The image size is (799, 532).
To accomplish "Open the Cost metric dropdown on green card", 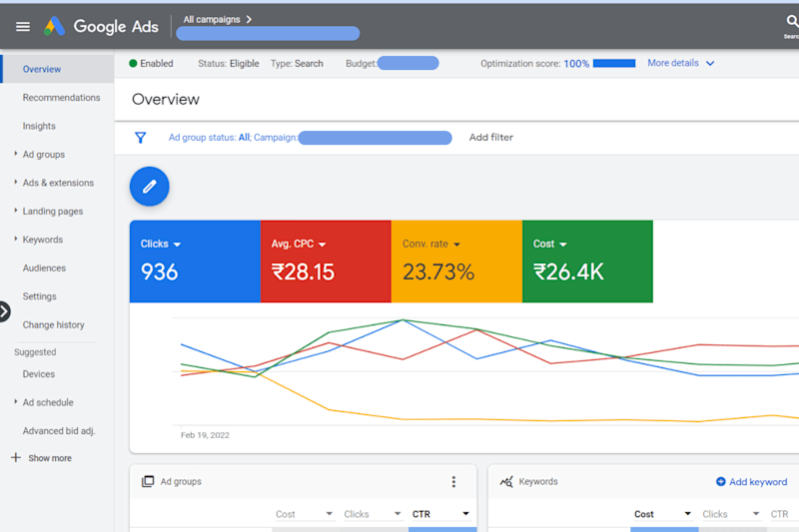I will pos(562,245).
